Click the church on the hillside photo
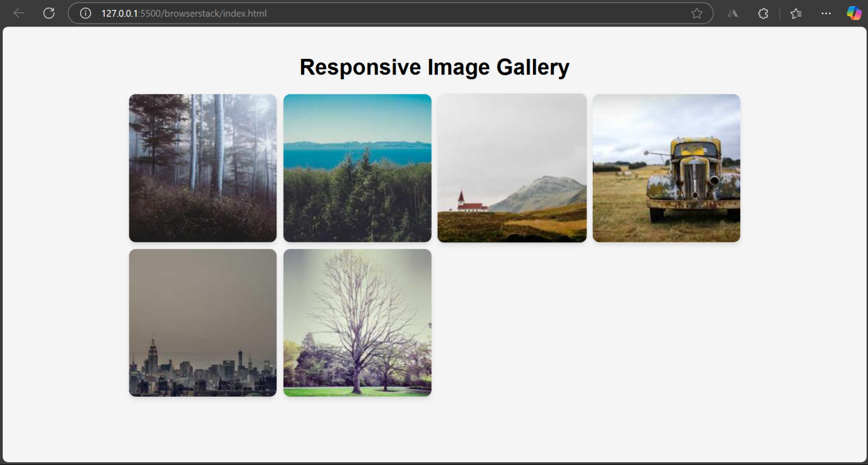Image resolution: width=868 pixels, height=465 pixels. point(511,168)
